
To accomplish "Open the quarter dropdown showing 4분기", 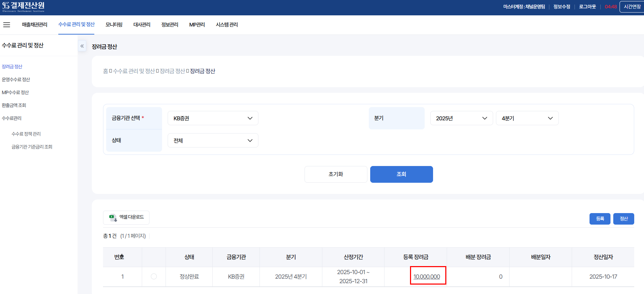I will click(x=527, y=118).
